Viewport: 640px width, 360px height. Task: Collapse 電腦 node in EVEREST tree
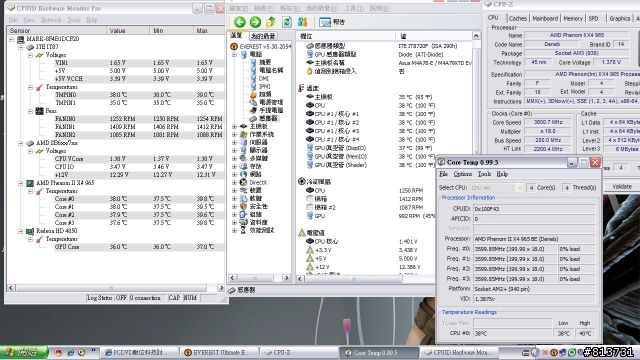click(x=235, y=54)
